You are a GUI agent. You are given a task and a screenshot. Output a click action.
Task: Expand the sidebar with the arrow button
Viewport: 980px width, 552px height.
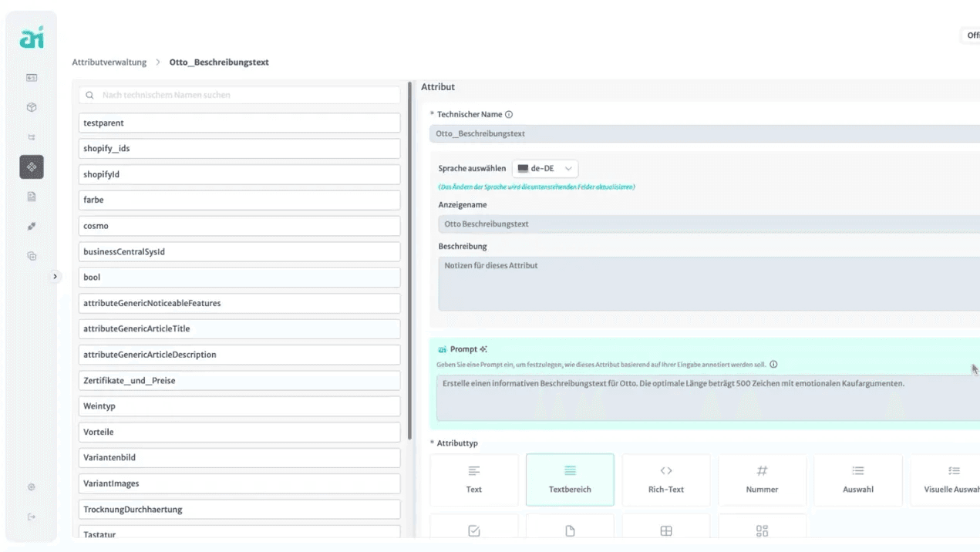click(x=55, y=277)
